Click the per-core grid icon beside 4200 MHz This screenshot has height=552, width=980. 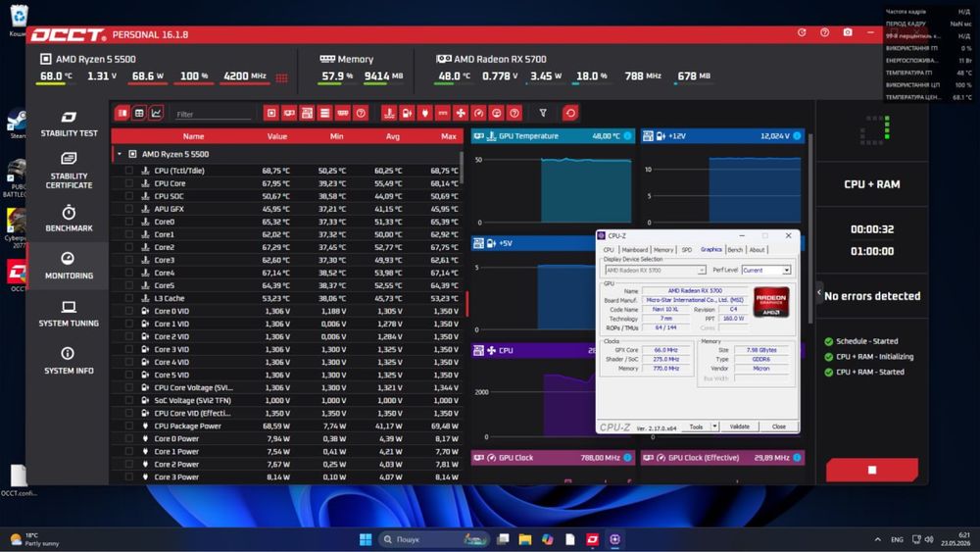(282, 78)
